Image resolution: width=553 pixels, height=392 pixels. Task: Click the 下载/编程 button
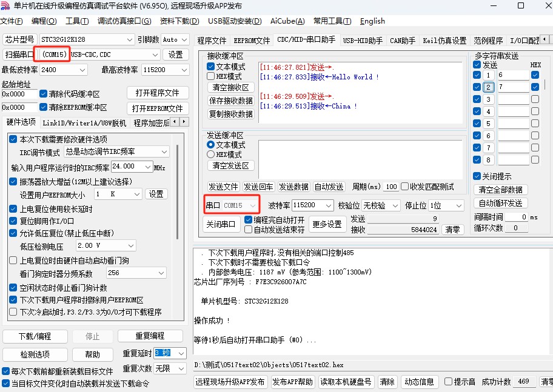point(35,336)
